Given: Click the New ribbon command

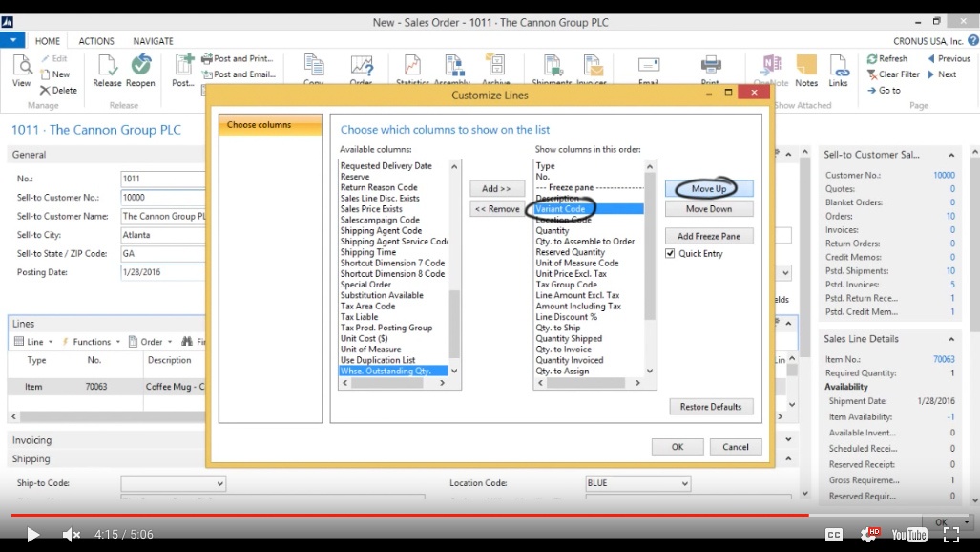Looking at the screenshot, I should pyautogui.click(x=55, y=74).
